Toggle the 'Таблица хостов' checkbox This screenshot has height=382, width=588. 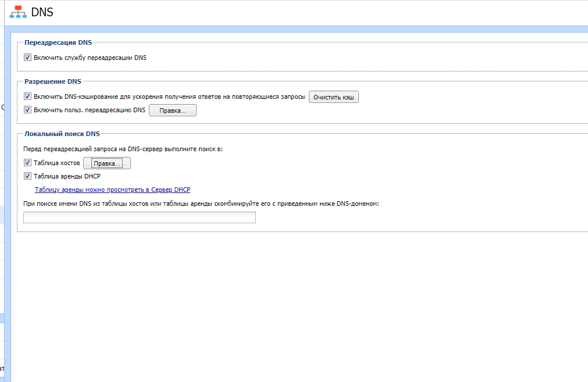click(x=27, y=163)
